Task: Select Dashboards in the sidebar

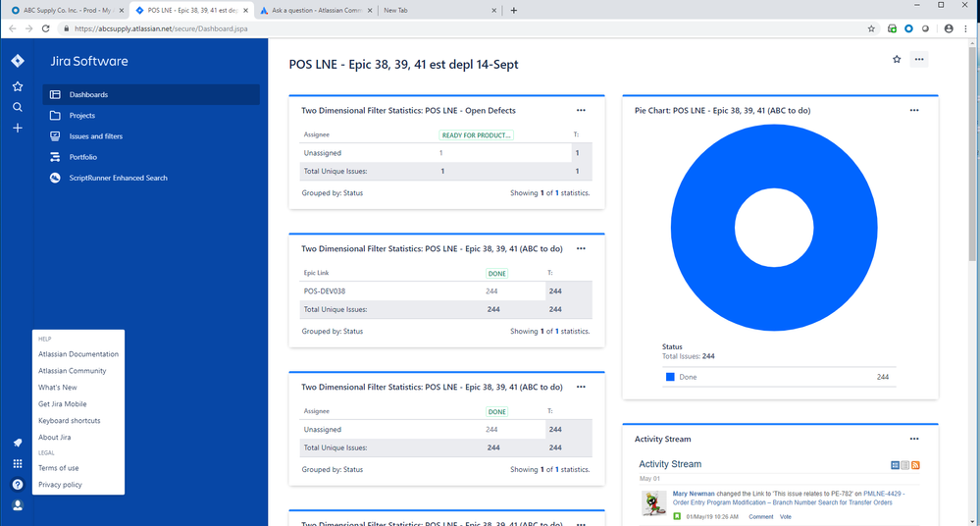Action: pos(151,94)
